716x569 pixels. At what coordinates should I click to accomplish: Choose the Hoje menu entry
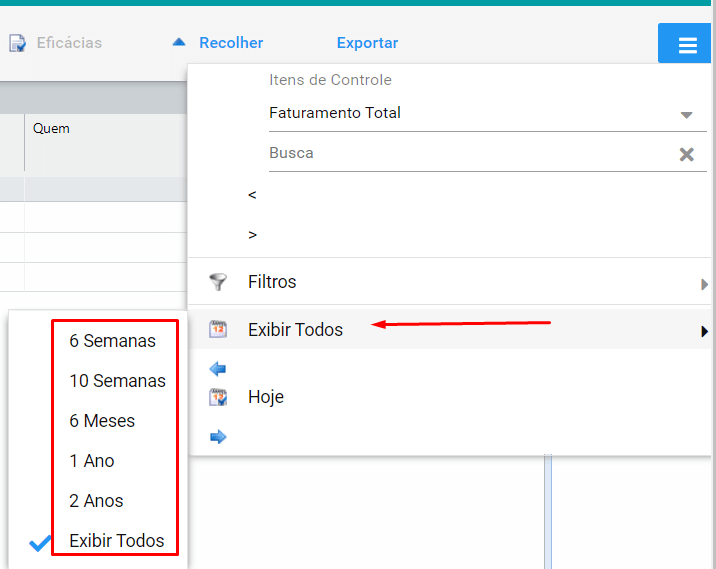266,397
